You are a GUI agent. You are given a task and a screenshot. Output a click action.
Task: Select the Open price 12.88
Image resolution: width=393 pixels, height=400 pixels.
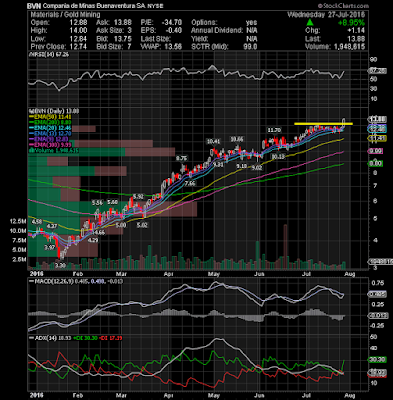[79, 23]
